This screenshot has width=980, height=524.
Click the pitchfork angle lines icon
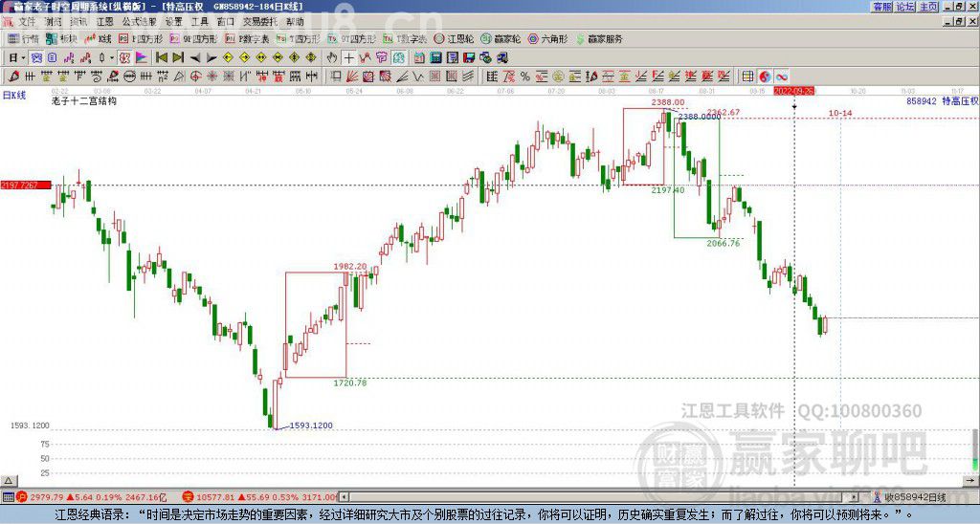click(402, 76)
